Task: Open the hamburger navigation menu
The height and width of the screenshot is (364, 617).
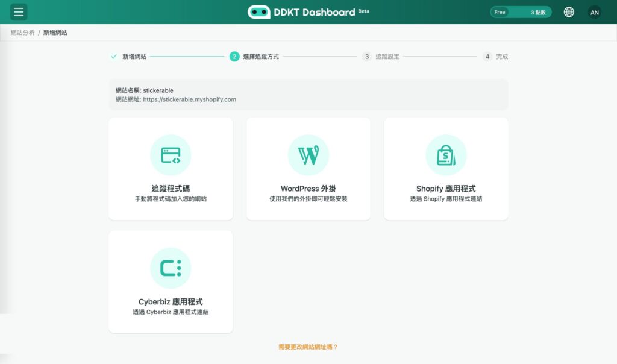Action: click(x=18, y=11)
